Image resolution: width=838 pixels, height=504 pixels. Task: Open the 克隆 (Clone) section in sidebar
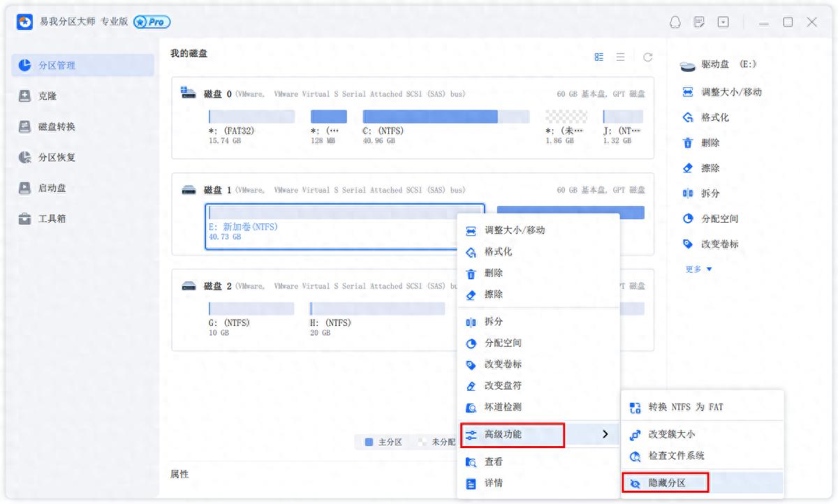[42, 96]
